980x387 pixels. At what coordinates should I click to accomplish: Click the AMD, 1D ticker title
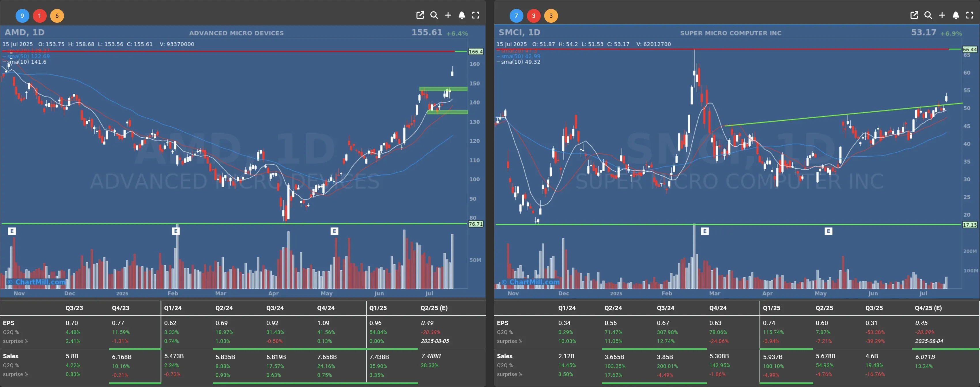(25, 32)
